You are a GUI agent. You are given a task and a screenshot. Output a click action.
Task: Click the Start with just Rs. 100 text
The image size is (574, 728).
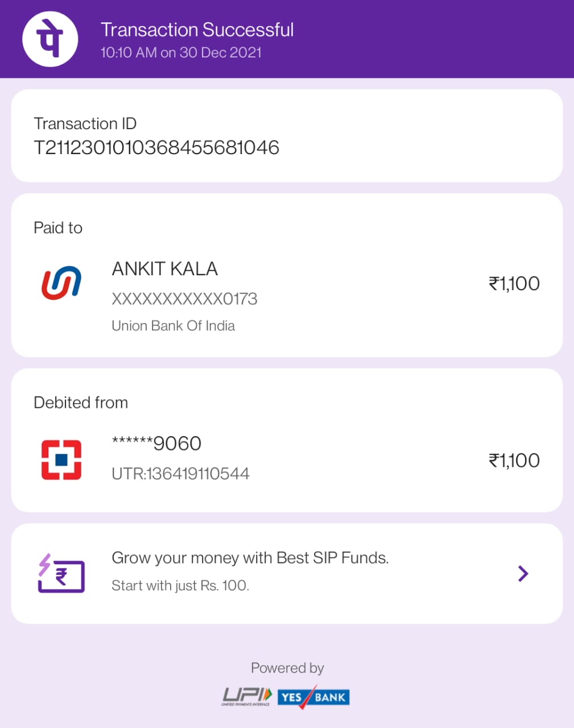click(x=180, y=585)
